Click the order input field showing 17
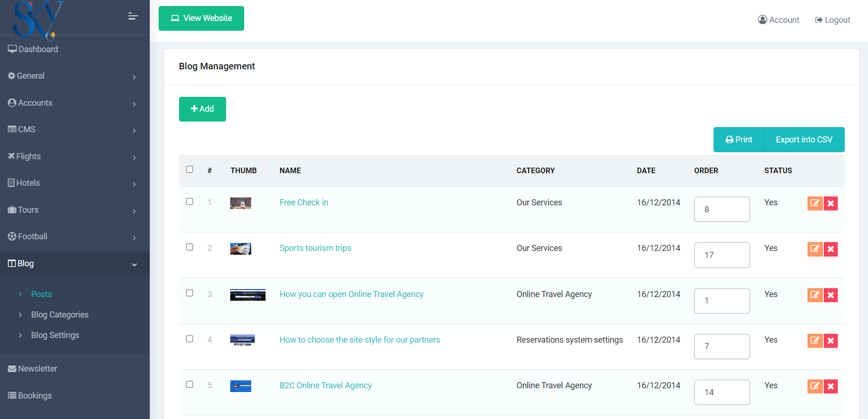The height and width of the screenshot is (419, 868). pos(721,255)
